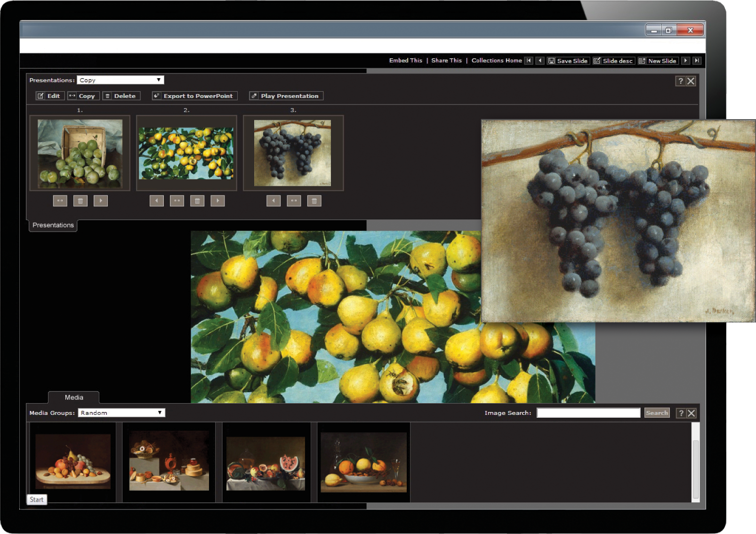Copy slide 1 using its duplicate icon
This screenshot has width=756, height=534.
click(x=60, y=201)
